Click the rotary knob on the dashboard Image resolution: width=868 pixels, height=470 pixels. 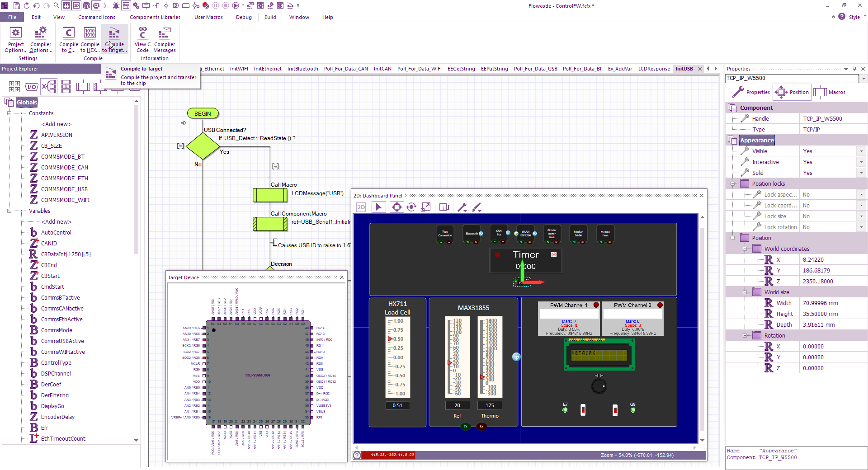[x=599, y=386]
